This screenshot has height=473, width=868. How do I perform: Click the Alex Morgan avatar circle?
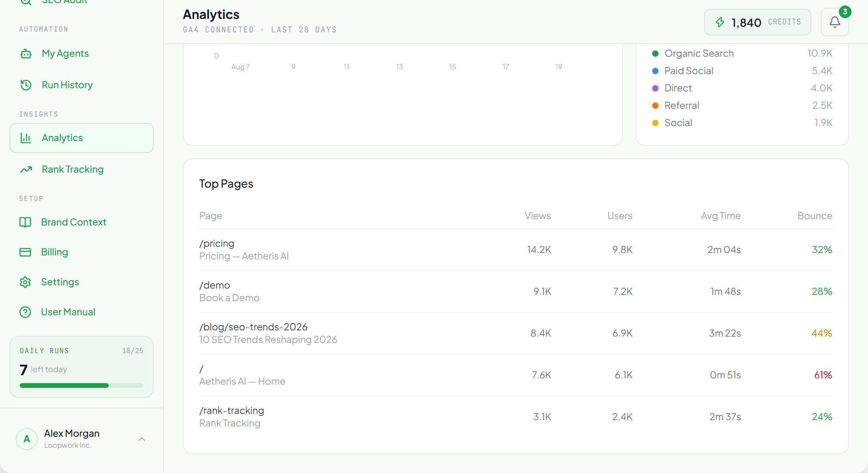point(27,439)
